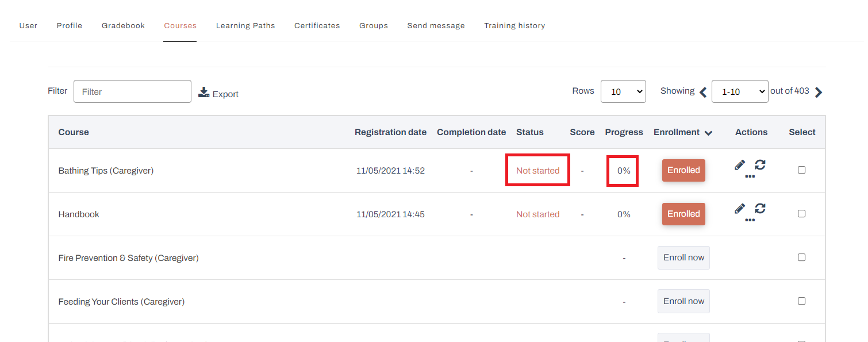
Task: Click the edit pencil icon for Handbook
Action: [740, 209]
